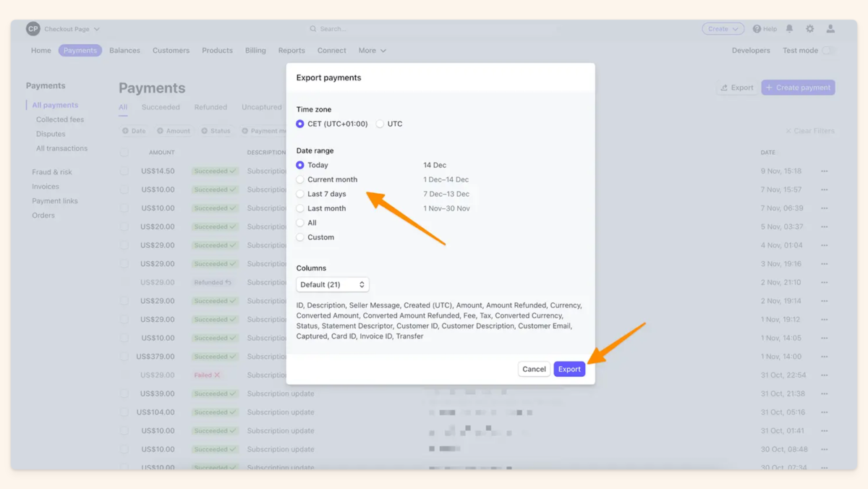Expand the Checkout Page account switcher
This screenshot has width=868, height=489.
(69, 28)
